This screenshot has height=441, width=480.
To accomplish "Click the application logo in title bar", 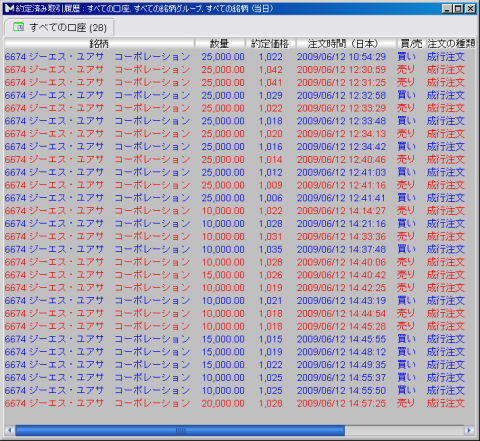I will pyautogui.click(x=9, y=8).
